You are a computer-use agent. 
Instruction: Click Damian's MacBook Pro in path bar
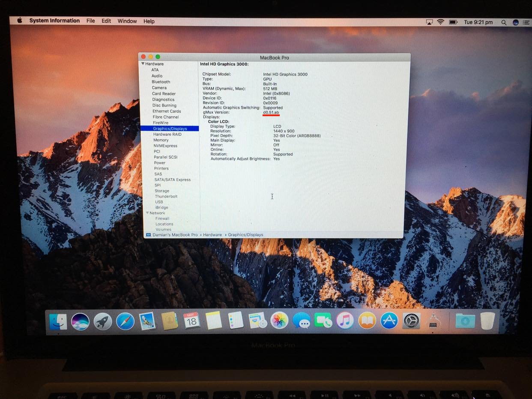[x=175, y=235]
